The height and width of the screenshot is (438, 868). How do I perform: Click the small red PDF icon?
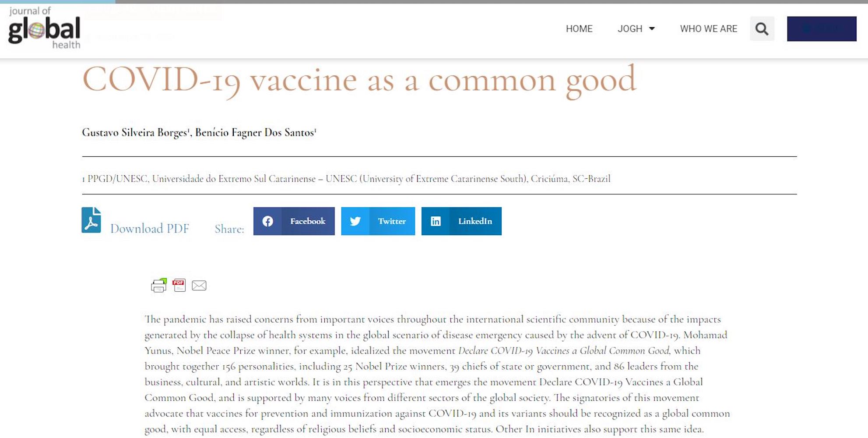point(179,285)
